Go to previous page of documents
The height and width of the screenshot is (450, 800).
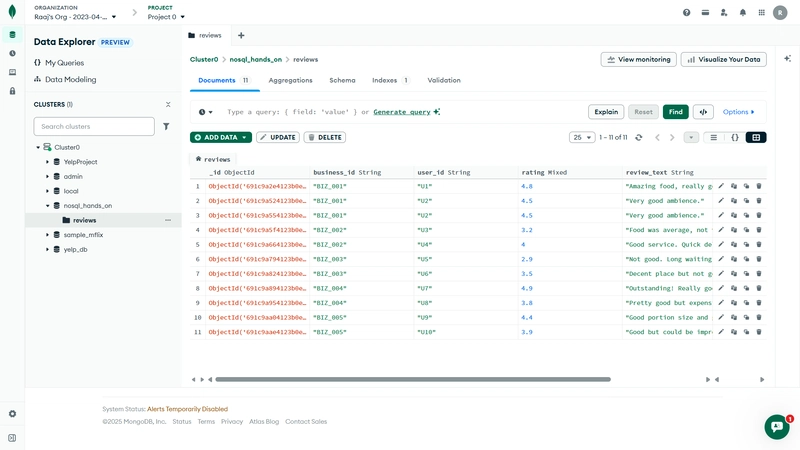[x=657, y=137]
